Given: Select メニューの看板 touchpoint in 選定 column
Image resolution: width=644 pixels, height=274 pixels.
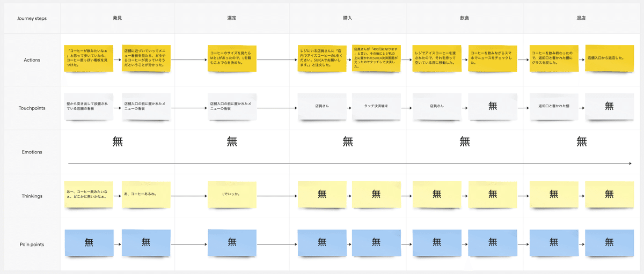Looking at the screenshot, I should tap(232, 106).
